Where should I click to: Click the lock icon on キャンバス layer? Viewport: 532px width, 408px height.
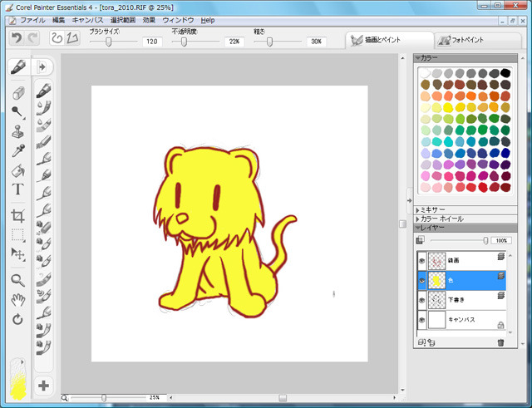[x=500, y=325]
